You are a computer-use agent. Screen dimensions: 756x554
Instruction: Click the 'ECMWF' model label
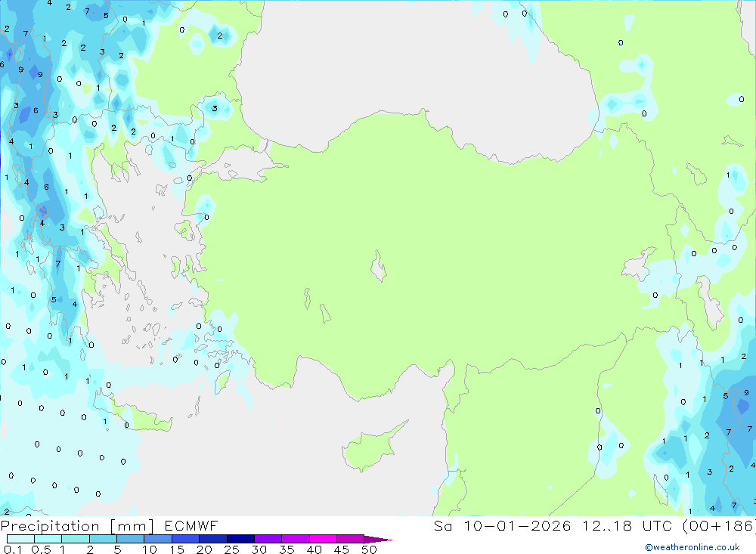(x=191, y=525)
